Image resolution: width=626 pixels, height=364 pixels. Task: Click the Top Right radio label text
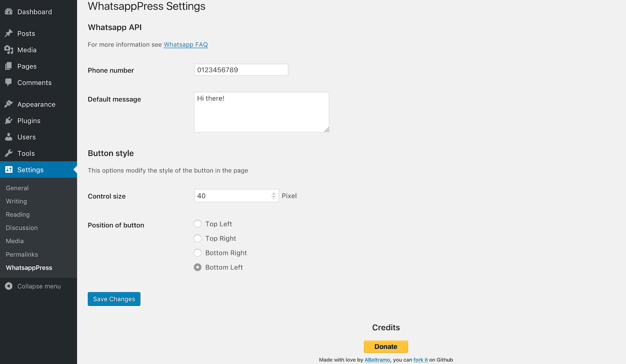(x=221, y=238)
